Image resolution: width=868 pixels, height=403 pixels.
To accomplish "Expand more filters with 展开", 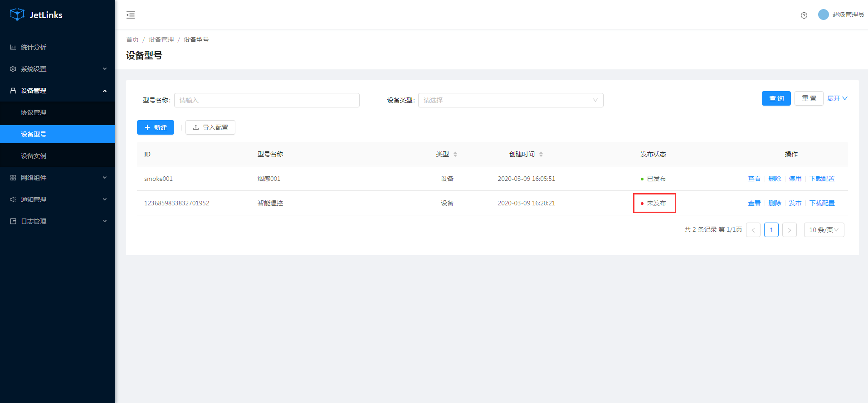I will [x=837, y=98].
